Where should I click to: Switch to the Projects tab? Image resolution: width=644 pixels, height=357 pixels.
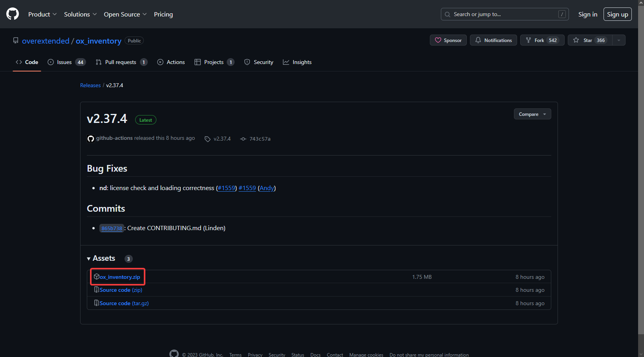pyautogui.click(x=214, y=62)
